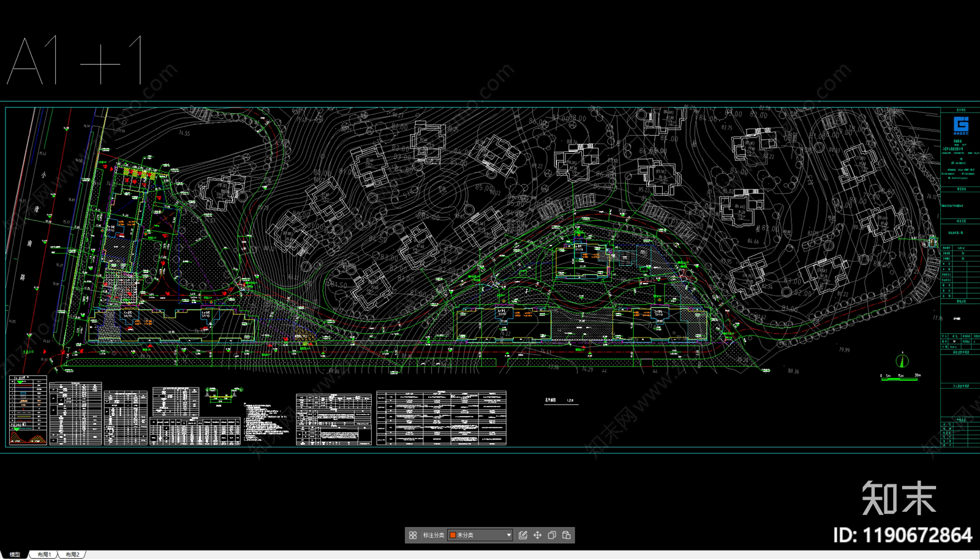This screenshot has width=980, height=559.
Task: Select the move arrows tool icon
Action: (x=537, y=535)
